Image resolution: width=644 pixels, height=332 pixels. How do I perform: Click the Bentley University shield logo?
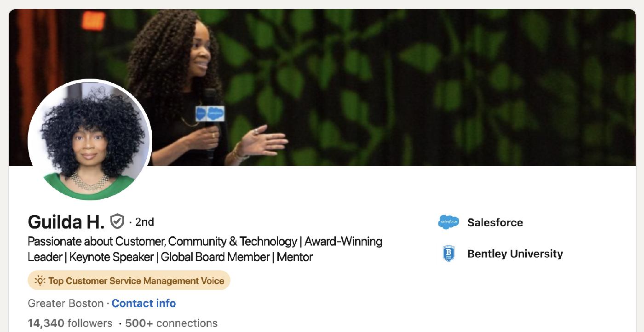point(448,254)
